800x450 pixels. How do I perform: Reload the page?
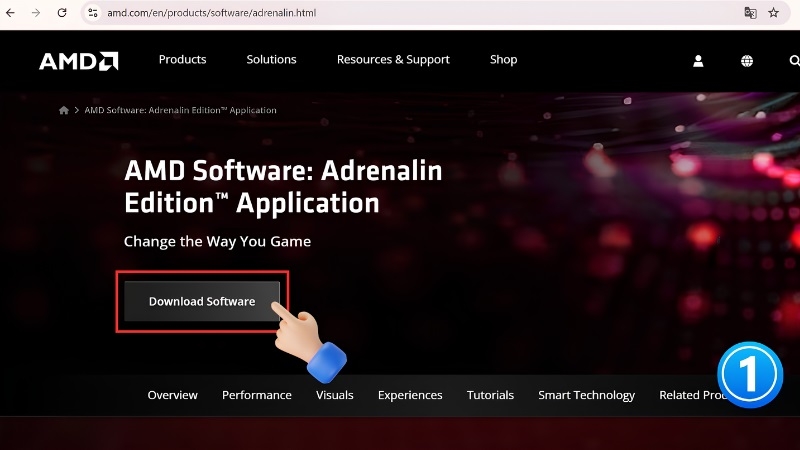click(62, 13)
